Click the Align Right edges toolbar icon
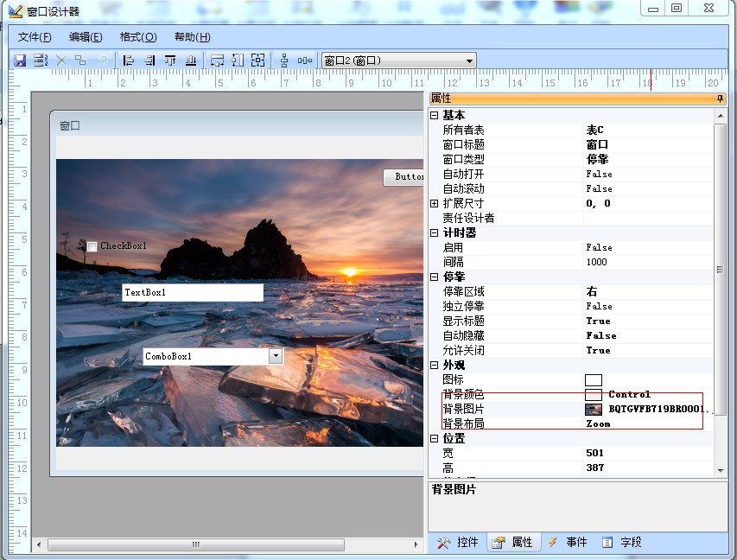This screenshot has height=560, width=737. [x=149, y=60]
